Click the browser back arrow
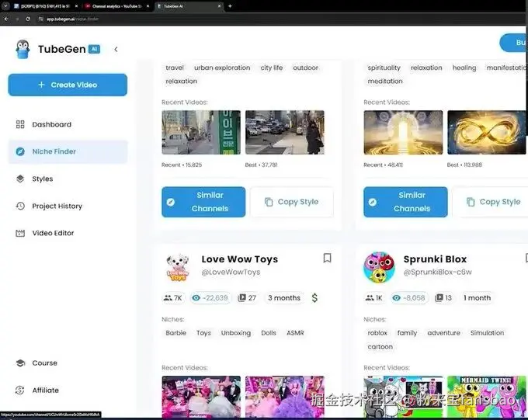This screenshot has height=420, width=528. click(6, 19)
